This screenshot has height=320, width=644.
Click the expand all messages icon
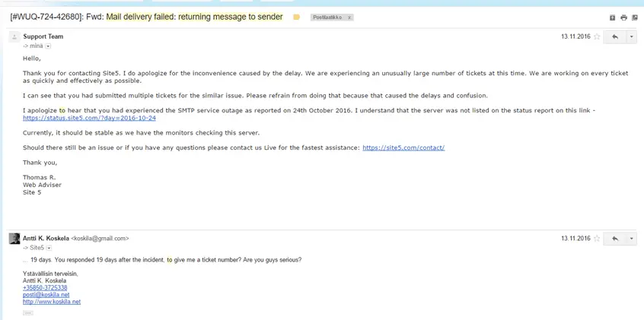[x=612, y=17]
